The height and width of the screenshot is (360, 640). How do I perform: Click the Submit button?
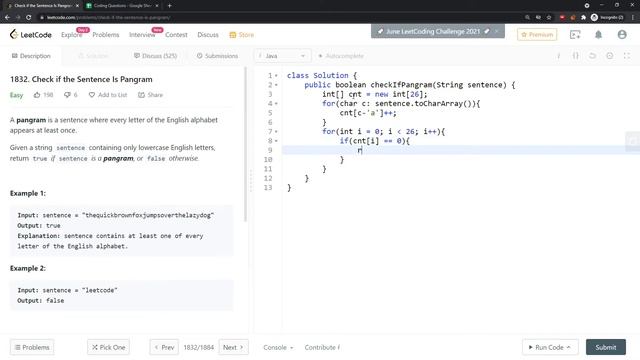click(x=606, y=347)
